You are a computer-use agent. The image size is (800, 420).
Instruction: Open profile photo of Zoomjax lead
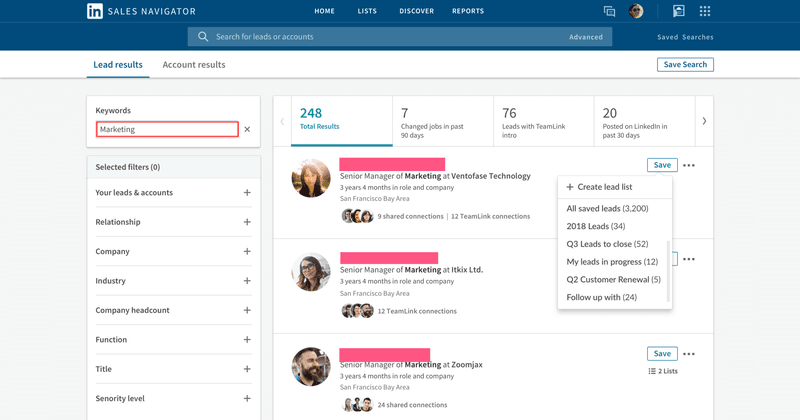[x=311, y=367]
